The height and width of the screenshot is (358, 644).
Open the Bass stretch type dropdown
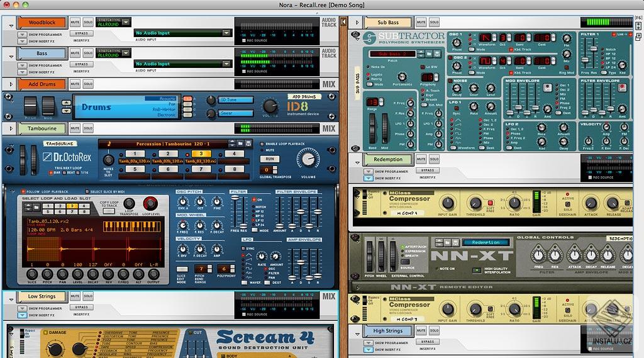[x=126, y=53]
